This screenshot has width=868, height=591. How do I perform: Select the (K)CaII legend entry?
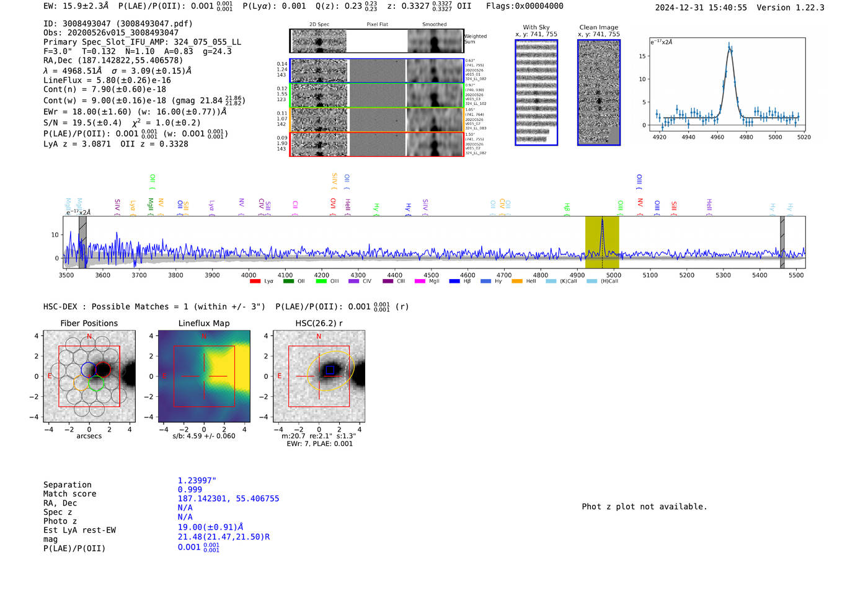(561, 282)
